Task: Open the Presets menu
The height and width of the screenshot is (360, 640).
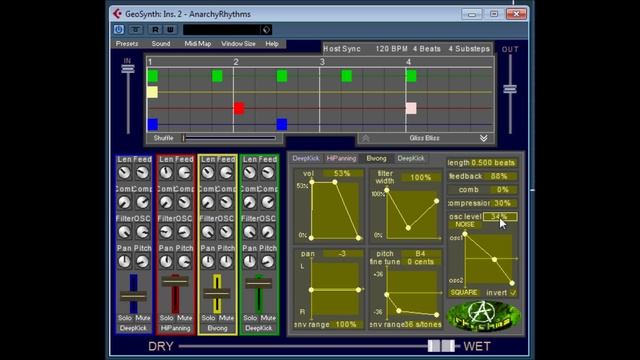Action: (x=127, y=44)
